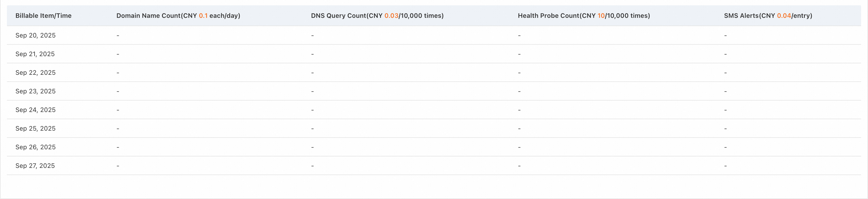
Task: Click the Health Probe Count column header
Action: 584,15
